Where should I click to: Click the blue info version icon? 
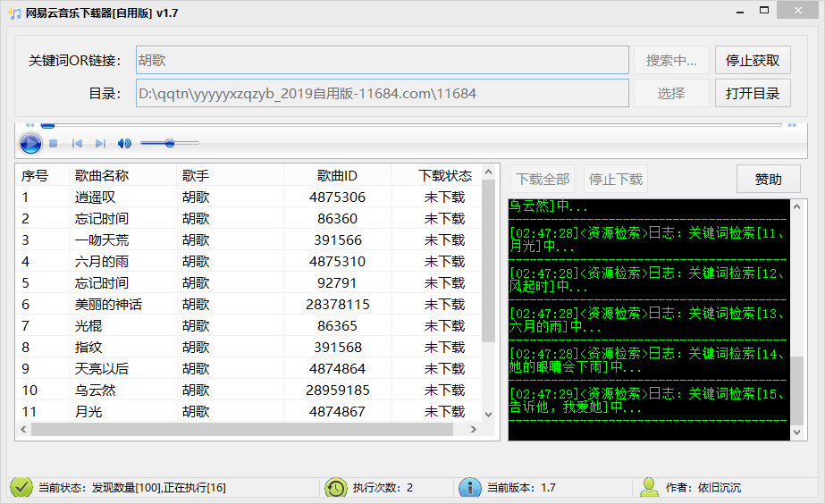[x=470, y=488]
